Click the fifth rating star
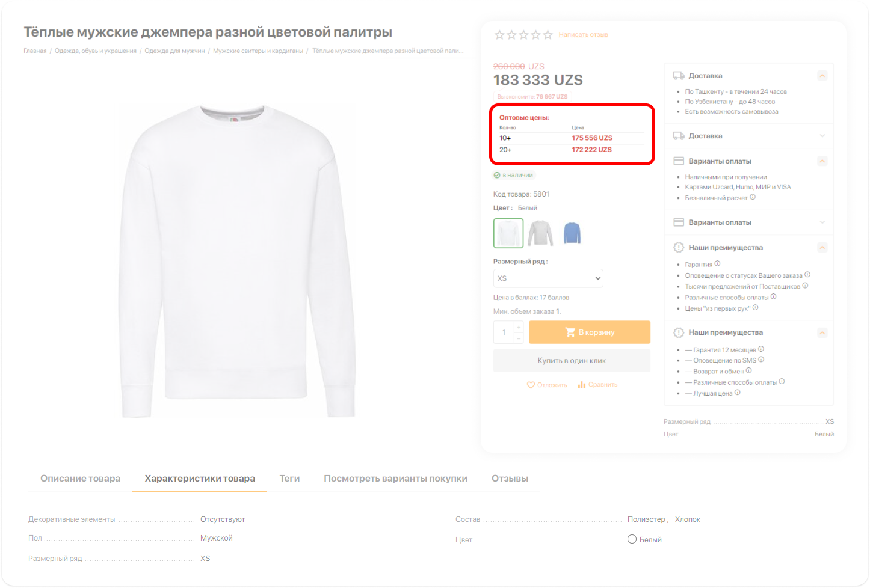 click(x=548, y=35)
